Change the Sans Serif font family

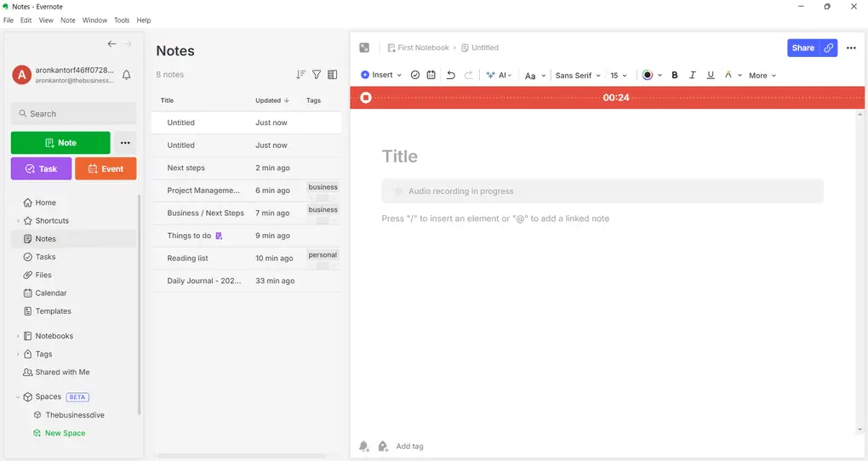pos(578,75)
